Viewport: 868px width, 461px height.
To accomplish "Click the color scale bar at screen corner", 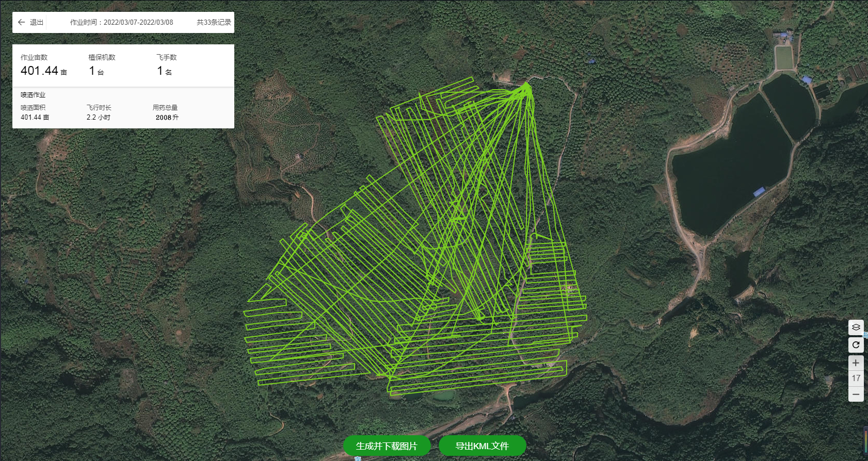I will coord(865,441).
